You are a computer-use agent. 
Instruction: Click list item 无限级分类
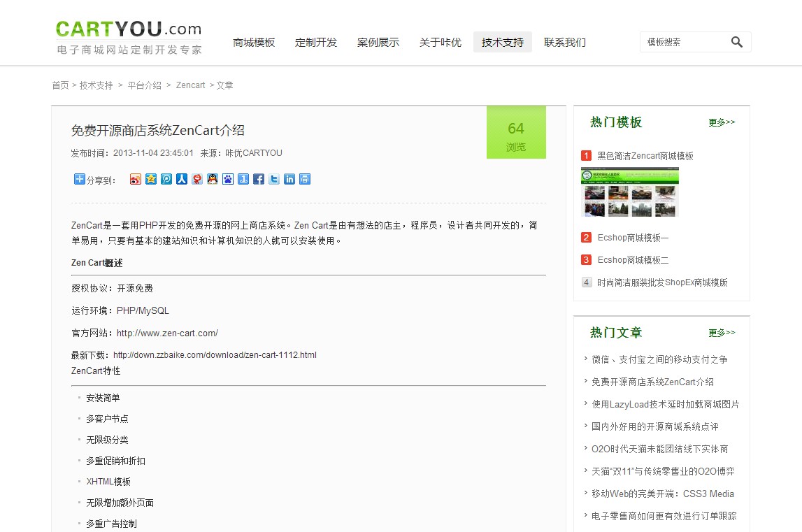click(x=108, y=440)
